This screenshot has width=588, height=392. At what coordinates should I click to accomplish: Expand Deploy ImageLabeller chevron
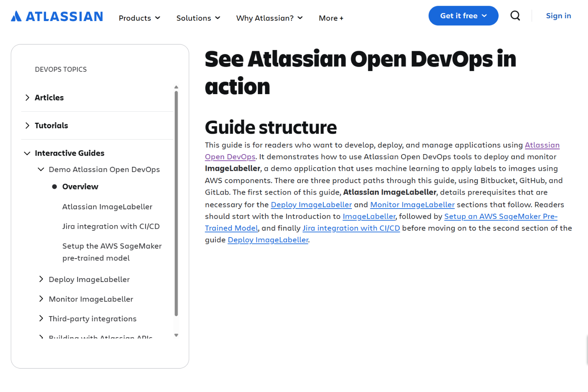click(41, 279)
